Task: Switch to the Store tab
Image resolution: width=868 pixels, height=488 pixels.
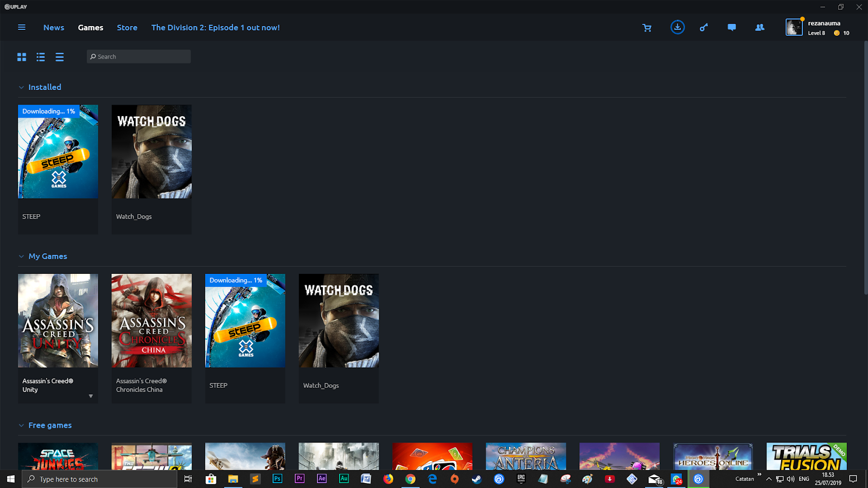Action: [127, 27]
